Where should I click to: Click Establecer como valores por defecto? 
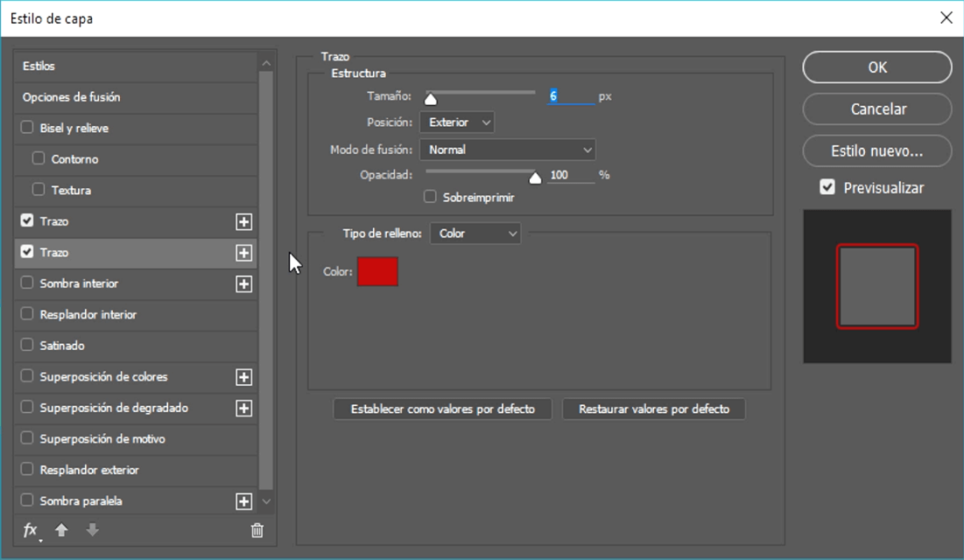443,409
